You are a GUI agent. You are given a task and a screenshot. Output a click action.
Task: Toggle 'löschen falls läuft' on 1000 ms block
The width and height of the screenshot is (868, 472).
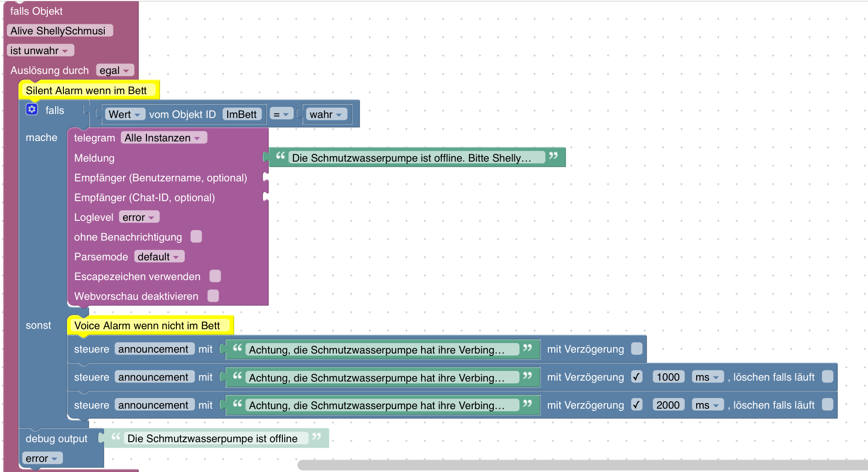(828, 376)
